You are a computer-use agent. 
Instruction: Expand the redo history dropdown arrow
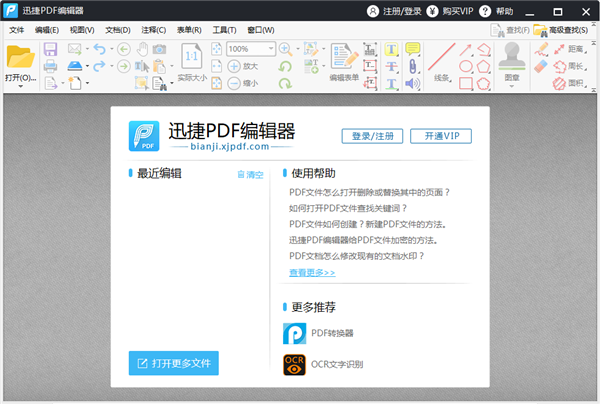coord(112,66)
